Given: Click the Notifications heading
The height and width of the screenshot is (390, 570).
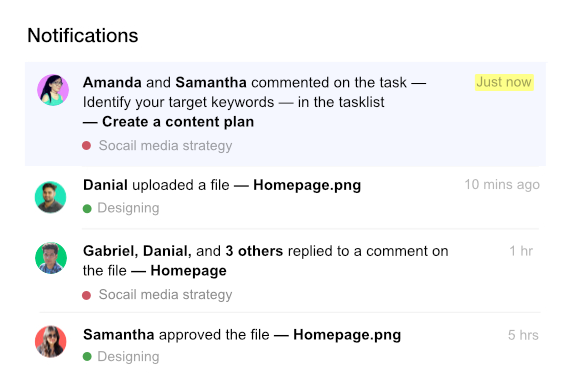Looking at the screenshot, I should (x=83, y=36).
